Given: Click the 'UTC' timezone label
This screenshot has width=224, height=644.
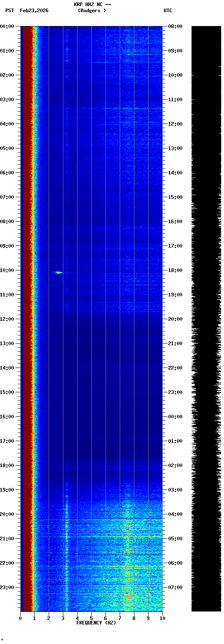Looking at the screenshot, I should pyautogui.click(x=168, y=11).
